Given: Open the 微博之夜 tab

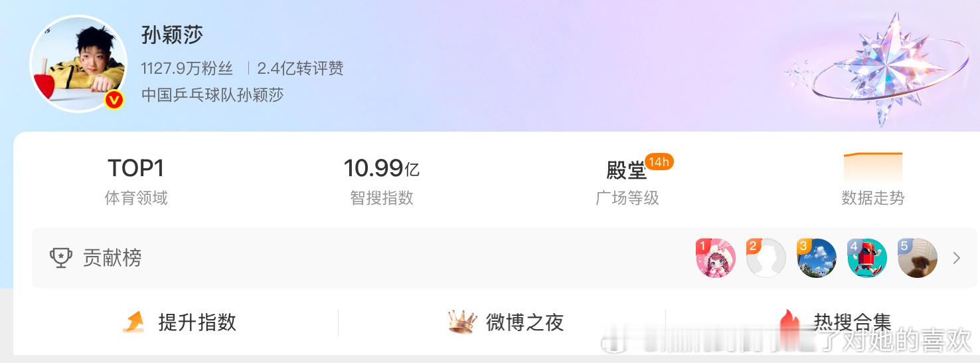Looking at the screenshot, I should [506, 322].
